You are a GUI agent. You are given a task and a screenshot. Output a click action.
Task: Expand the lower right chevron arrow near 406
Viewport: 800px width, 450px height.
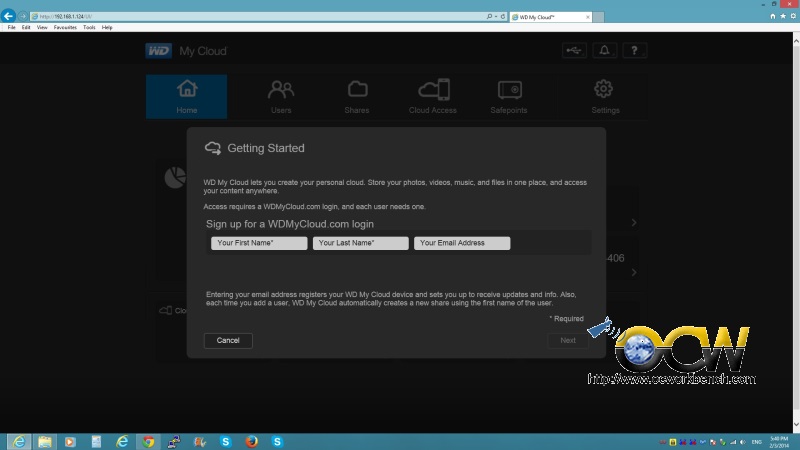634,272
